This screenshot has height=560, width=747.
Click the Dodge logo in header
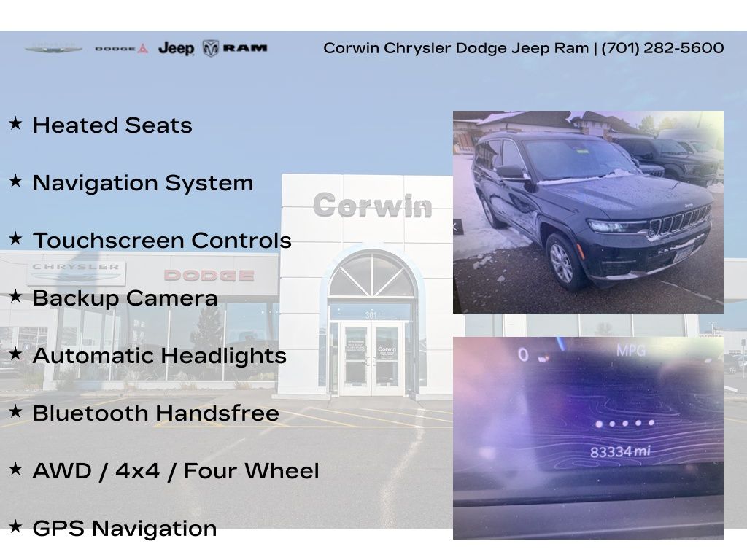pos(121,49)
